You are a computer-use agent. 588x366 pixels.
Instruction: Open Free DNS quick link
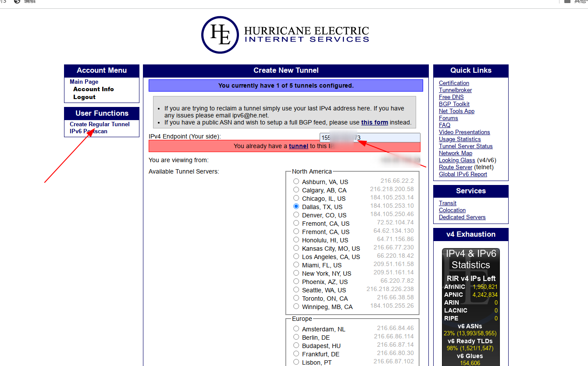(x=451, y=97)
